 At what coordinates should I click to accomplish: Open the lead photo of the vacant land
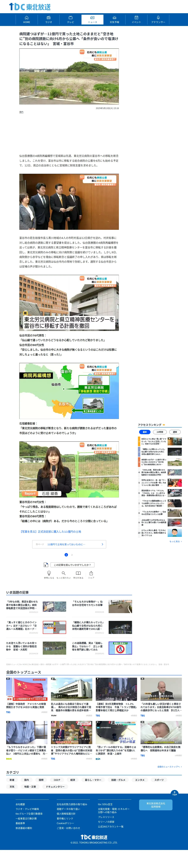69,76
